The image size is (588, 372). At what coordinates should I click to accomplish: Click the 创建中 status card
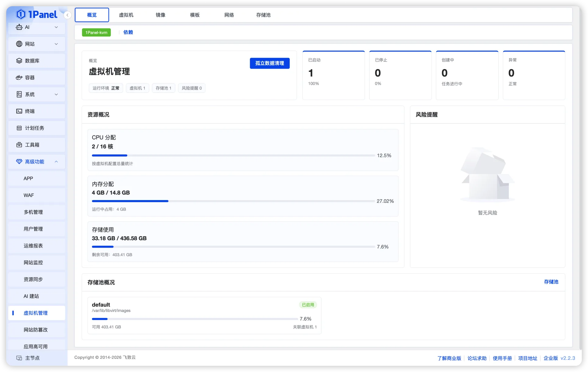pyautogui.click(x=467, y=75)
